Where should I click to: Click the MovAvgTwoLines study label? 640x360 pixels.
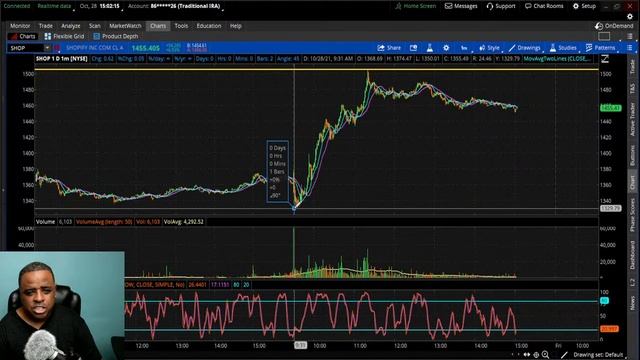[557, 59]
